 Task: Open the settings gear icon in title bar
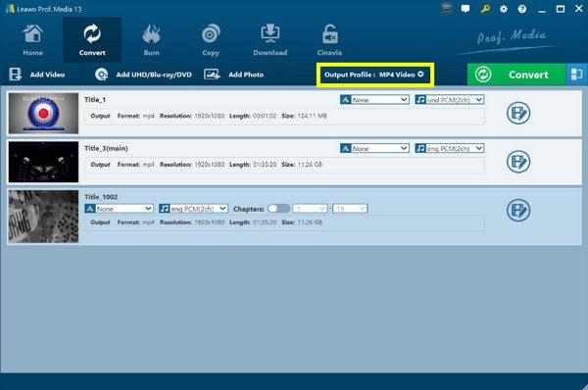(x=504, y=9)
